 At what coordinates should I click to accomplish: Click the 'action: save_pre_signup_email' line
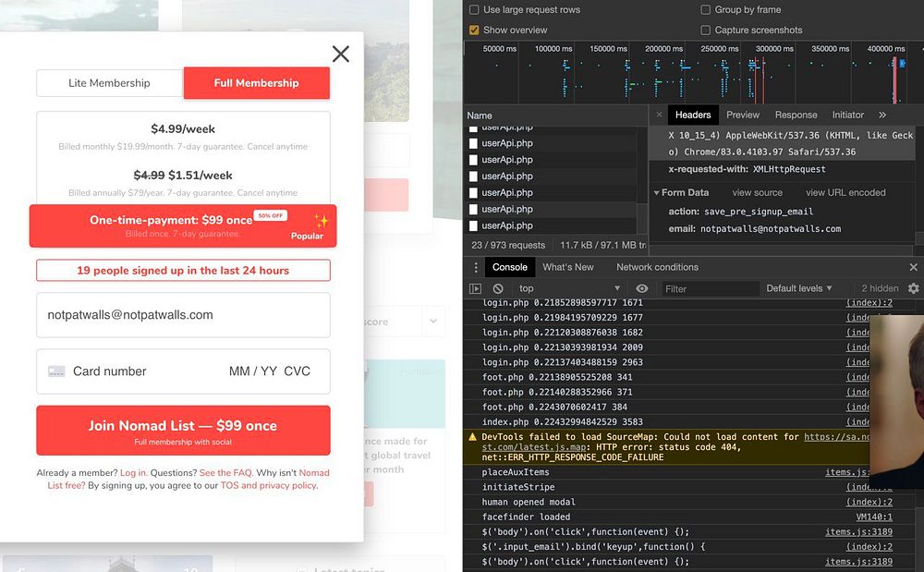pos(740,212)
